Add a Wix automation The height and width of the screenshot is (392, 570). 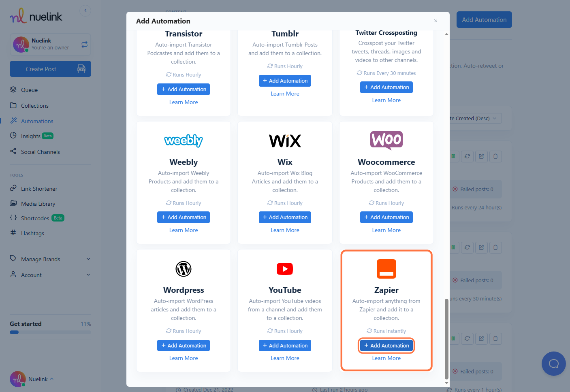[285, 217]
